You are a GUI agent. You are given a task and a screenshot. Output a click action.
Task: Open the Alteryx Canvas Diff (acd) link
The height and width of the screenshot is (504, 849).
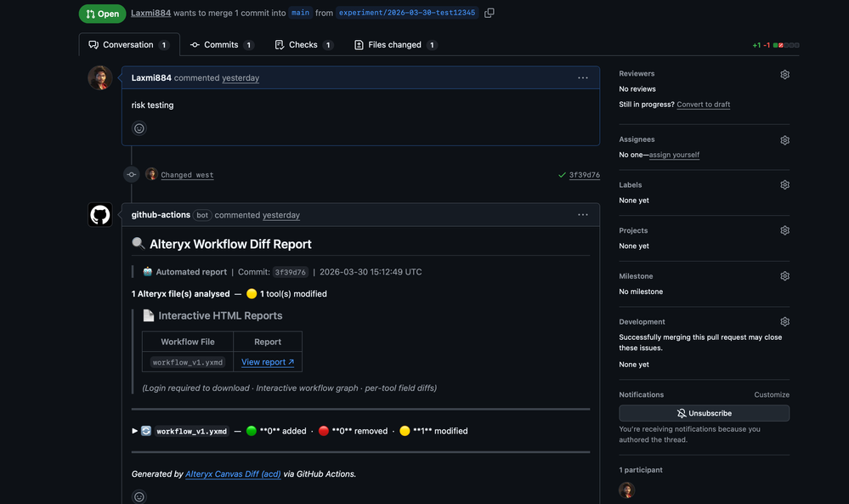coord(233,473)
